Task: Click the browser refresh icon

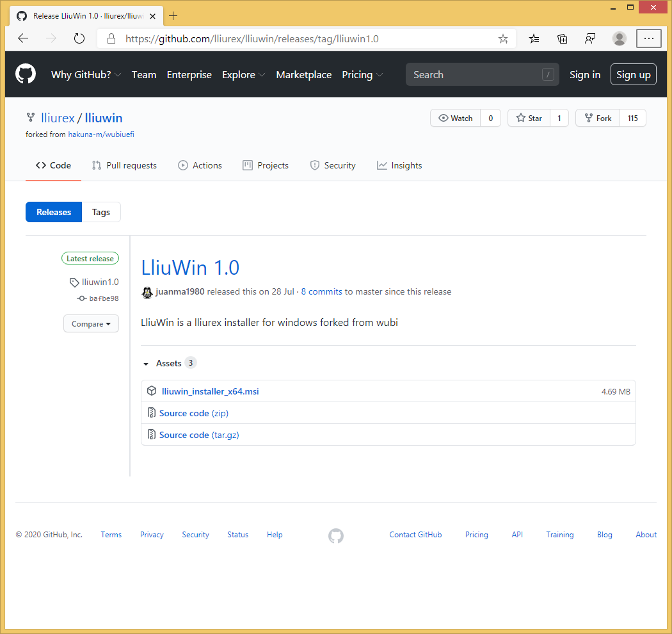Action: (79, 38)
